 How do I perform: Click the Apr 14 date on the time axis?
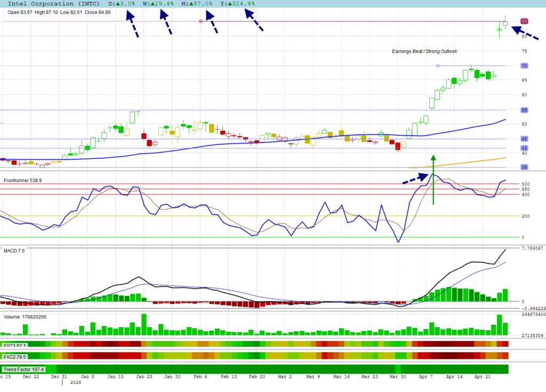point(454,377)
